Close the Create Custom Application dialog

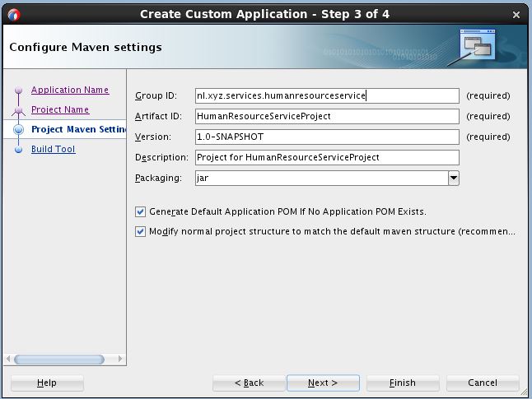click(516, 14)
